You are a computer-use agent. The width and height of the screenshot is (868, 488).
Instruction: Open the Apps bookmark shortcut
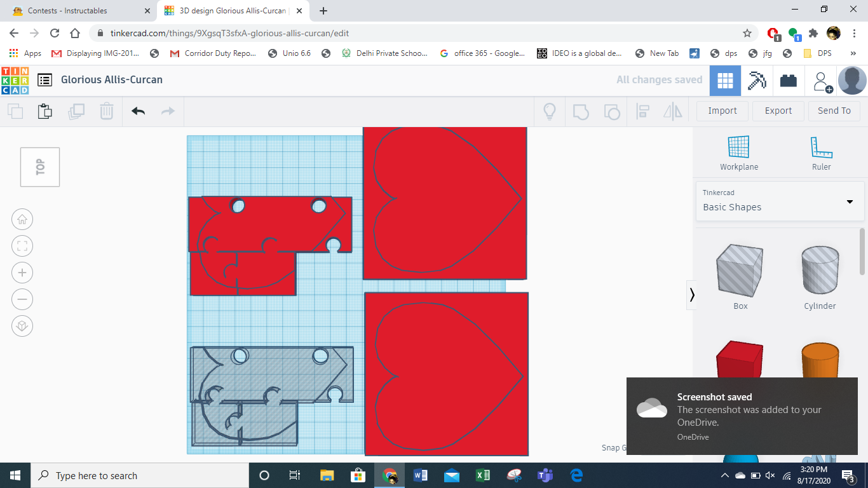pos(25,53)
